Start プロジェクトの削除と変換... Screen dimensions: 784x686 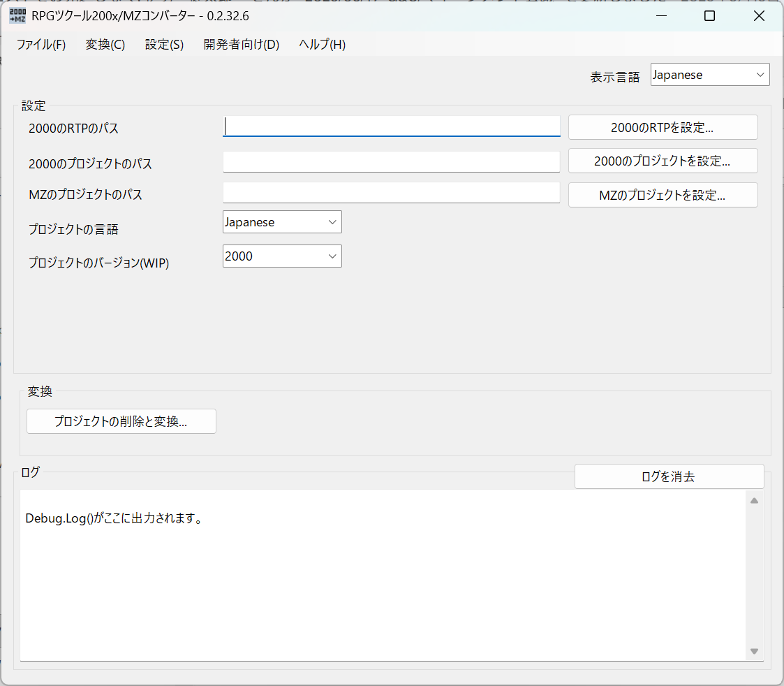pyautogui.click(x=121, y=421)
